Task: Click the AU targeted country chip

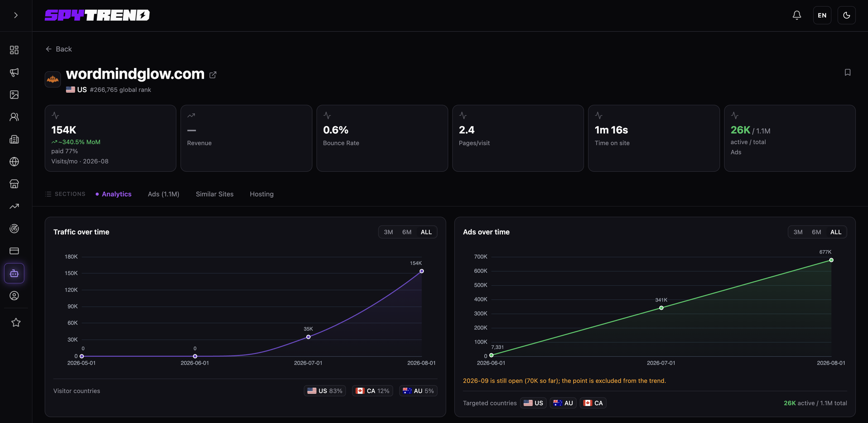Action: tap(563, 403)
